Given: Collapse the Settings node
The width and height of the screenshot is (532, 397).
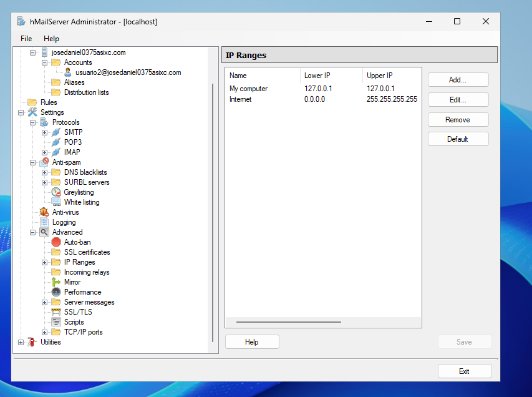Looking at the screenshot, I should [21, 112].
